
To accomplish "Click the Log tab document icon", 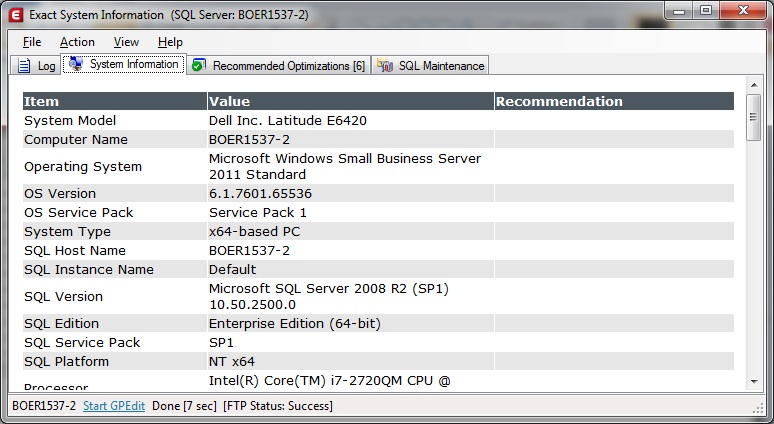I will (24, 66).
